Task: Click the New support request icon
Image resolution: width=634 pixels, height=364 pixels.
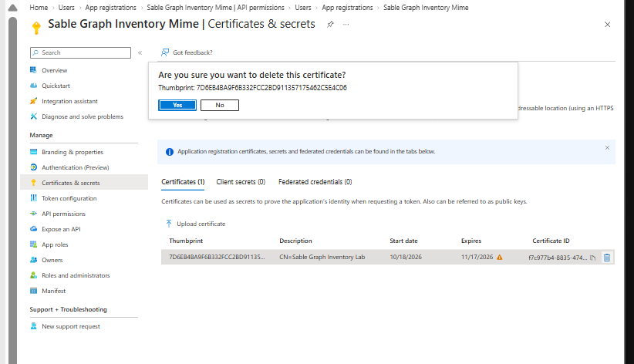Action: tap(34, 326)
